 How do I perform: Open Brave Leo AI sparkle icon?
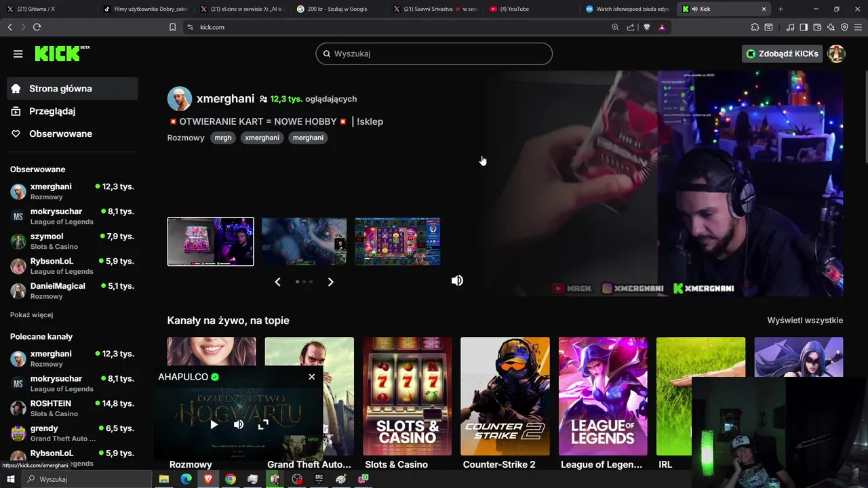pyautogui.click(x=831, y=27)
